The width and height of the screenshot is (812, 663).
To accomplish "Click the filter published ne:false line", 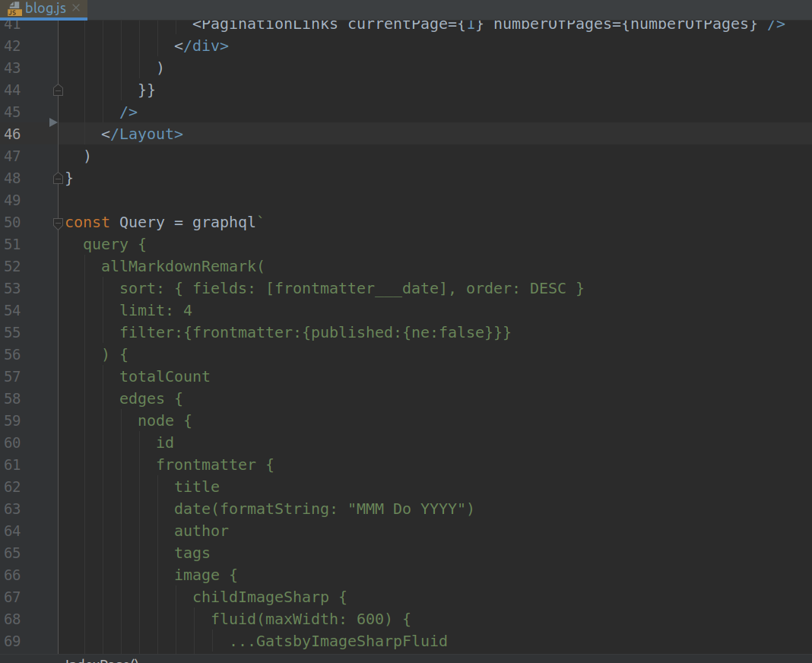I will point(316,332).
